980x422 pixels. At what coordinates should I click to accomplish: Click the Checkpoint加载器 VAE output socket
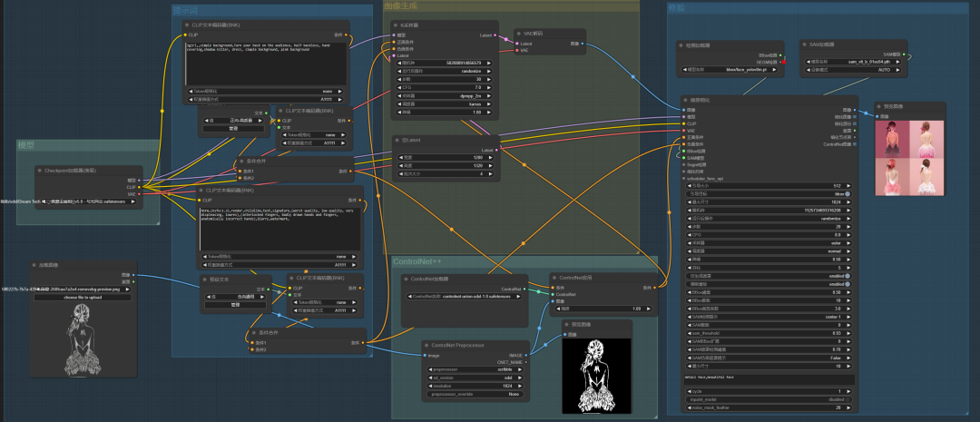pos(140,194)
